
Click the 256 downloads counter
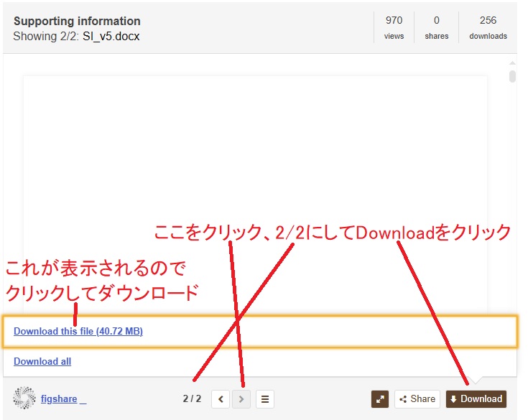coord(488,27)
